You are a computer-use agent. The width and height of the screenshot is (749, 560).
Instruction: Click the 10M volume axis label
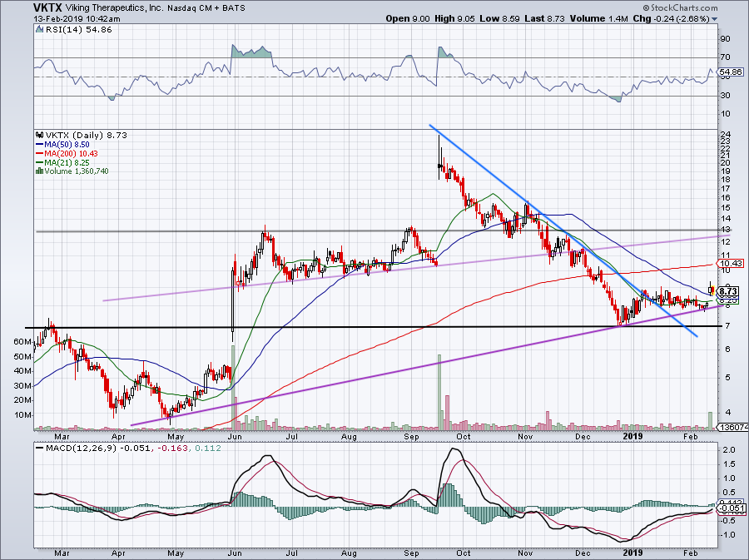tap(23, 415)
